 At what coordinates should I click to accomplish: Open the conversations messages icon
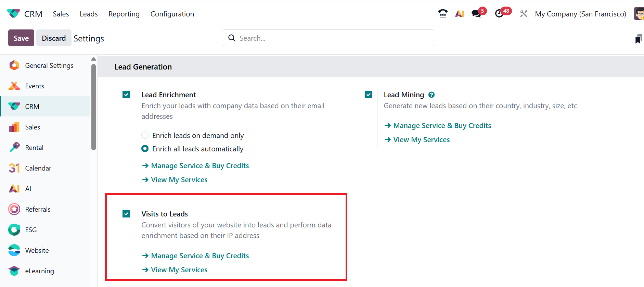click(476, 14)
